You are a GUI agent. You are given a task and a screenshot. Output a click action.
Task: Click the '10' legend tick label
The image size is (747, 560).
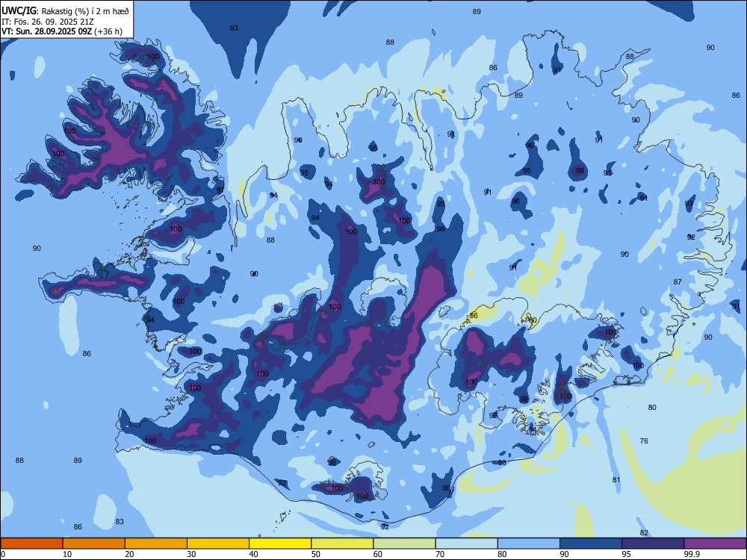click(x=67, y=554)
